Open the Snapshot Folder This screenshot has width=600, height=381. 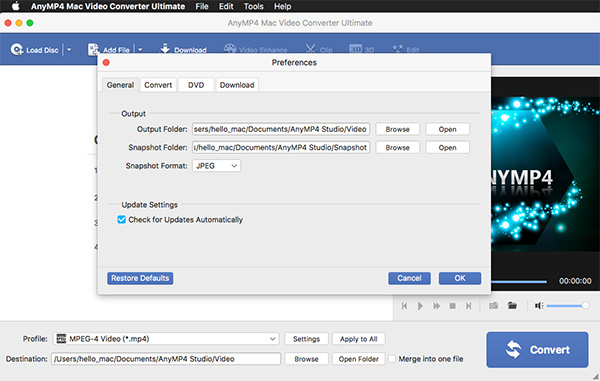click(447, 148)
